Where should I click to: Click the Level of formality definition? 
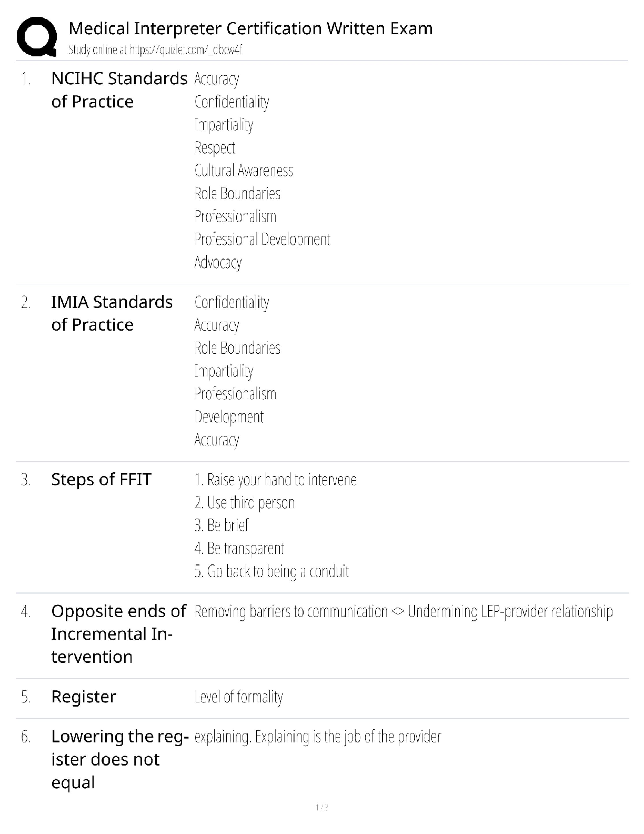pos(238,697)
